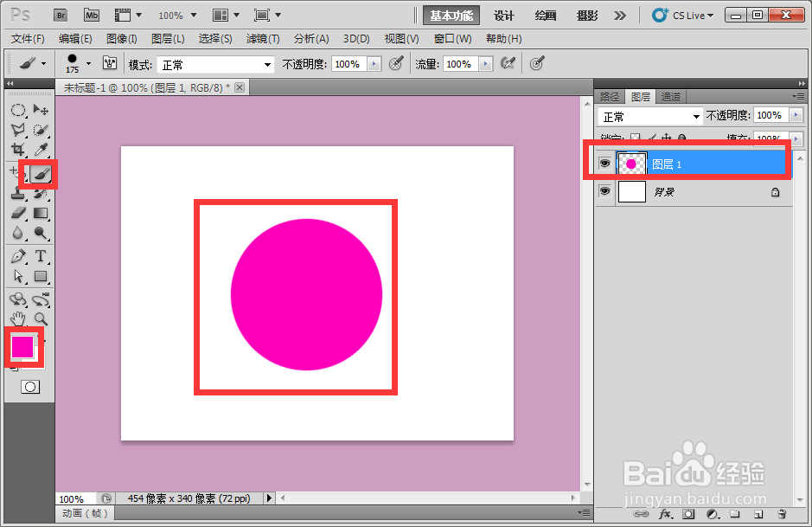Viewport: 812px width, 527px height.
Task: Select the Move tool
Action: click(41, 110)
